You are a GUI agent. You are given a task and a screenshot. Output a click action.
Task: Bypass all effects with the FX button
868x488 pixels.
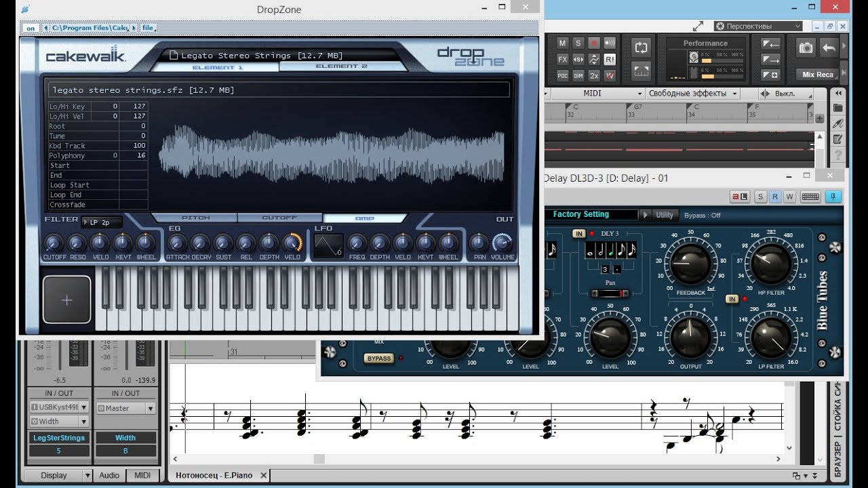click(562, 60)
